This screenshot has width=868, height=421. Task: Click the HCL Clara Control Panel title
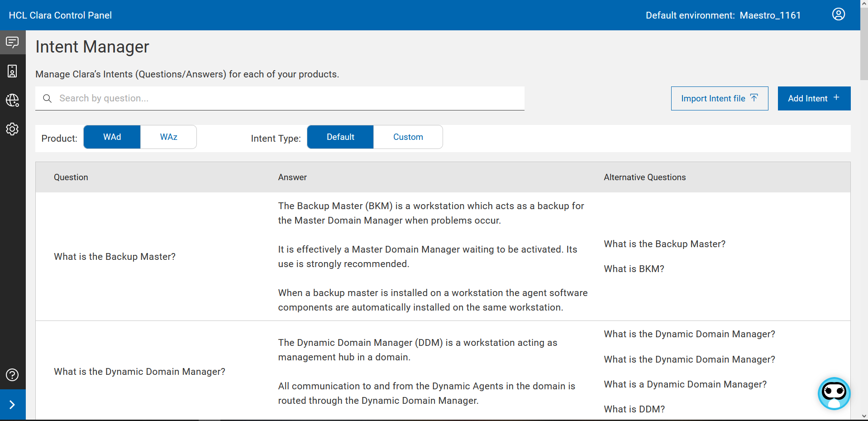click(x=60, y=15)
